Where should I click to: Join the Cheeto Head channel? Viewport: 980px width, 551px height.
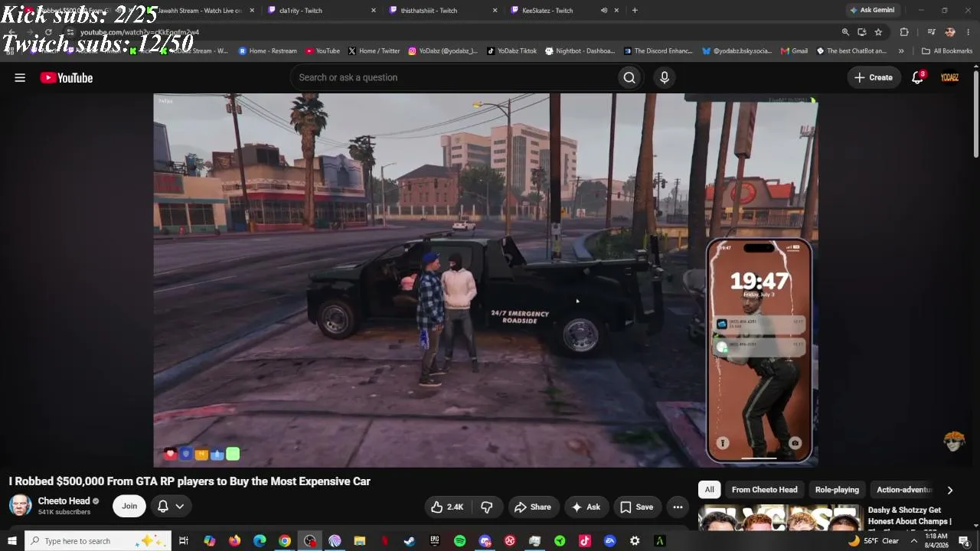129,506
